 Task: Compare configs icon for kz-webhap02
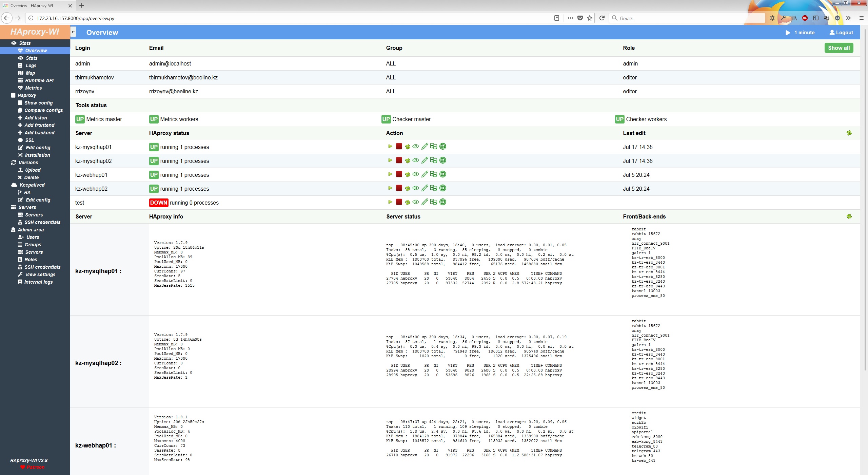coord(434,188)
